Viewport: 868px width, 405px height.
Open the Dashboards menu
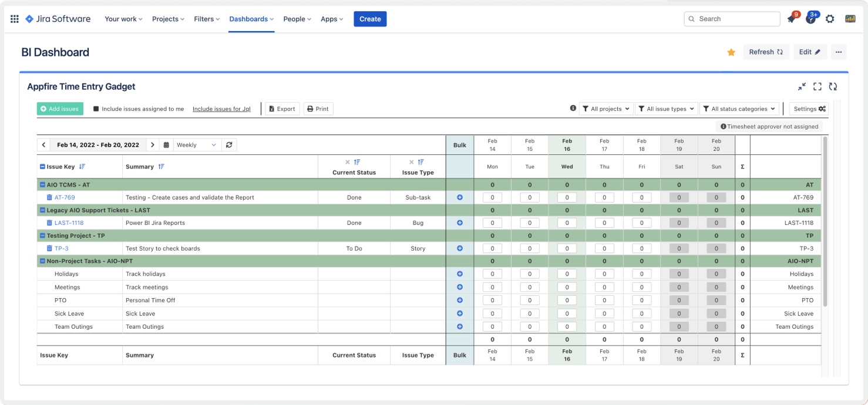click(x=251, y=19)
